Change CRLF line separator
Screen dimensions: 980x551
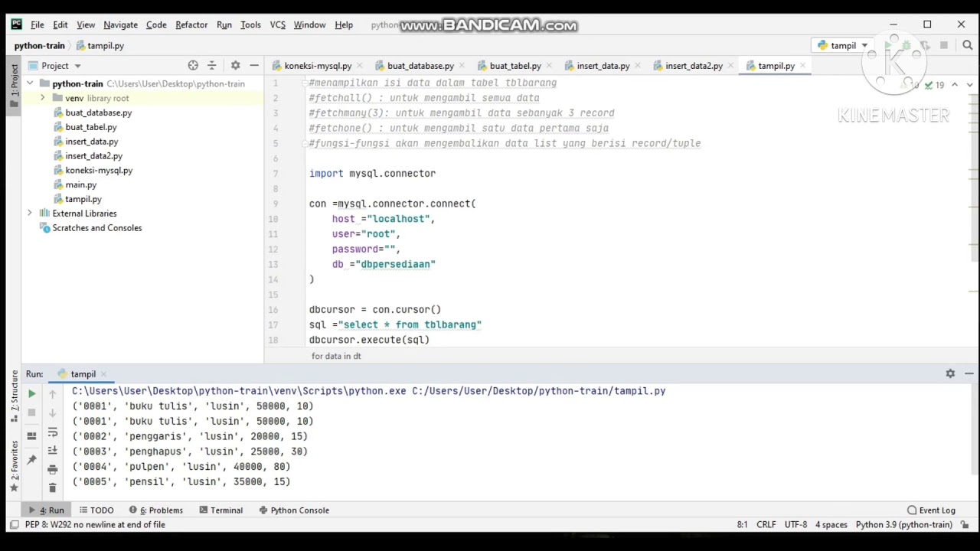click(766, 525)
